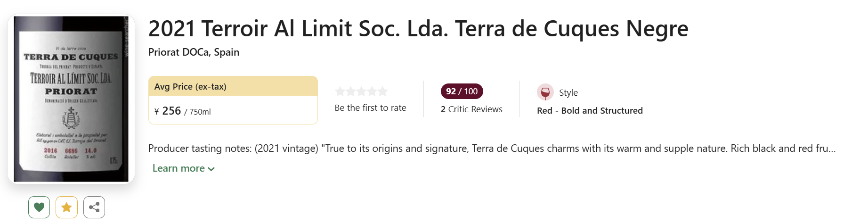Toggle the gold star icon below the bottle
Screen dimensions: 868x224
click(66, 207)
